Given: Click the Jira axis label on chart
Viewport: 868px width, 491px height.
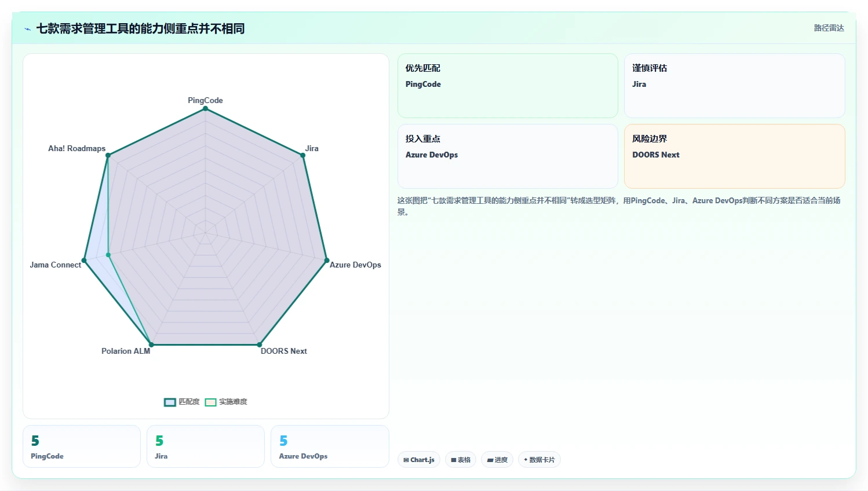Looking at the screenshot, I should click(312, 149).
